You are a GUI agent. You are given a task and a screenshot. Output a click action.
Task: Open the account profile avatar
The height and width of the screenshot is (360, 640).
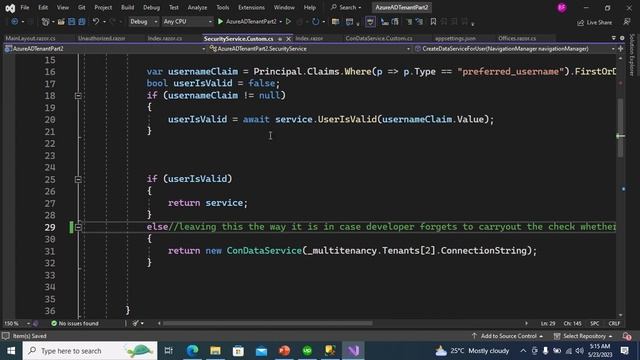coord(562,7)
